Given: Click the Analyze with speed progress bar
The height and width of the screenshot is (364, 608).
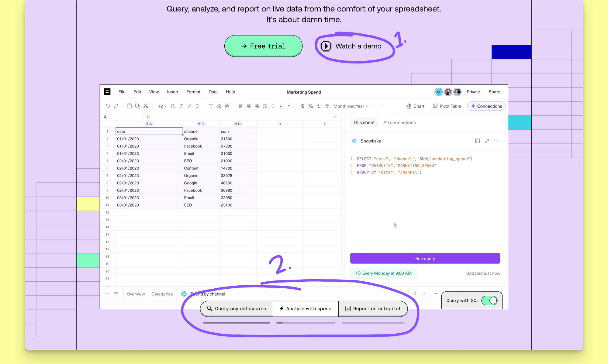Looking at the screenshot, I should [x=306, y=323].
